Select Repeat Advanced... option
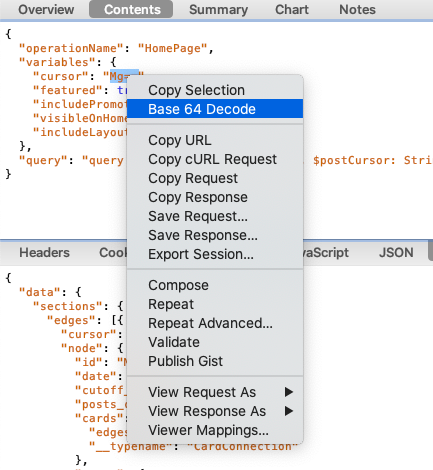Image resolution: width=433 pixels, height=470 pixels. (x=215, y=323)
